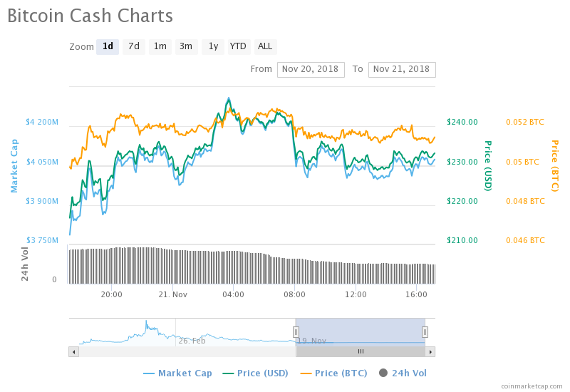The width and height of the screenshot is (570, 392).
Task: Click the 0.052 BTC axis label
Action: (x=525, y=122)
